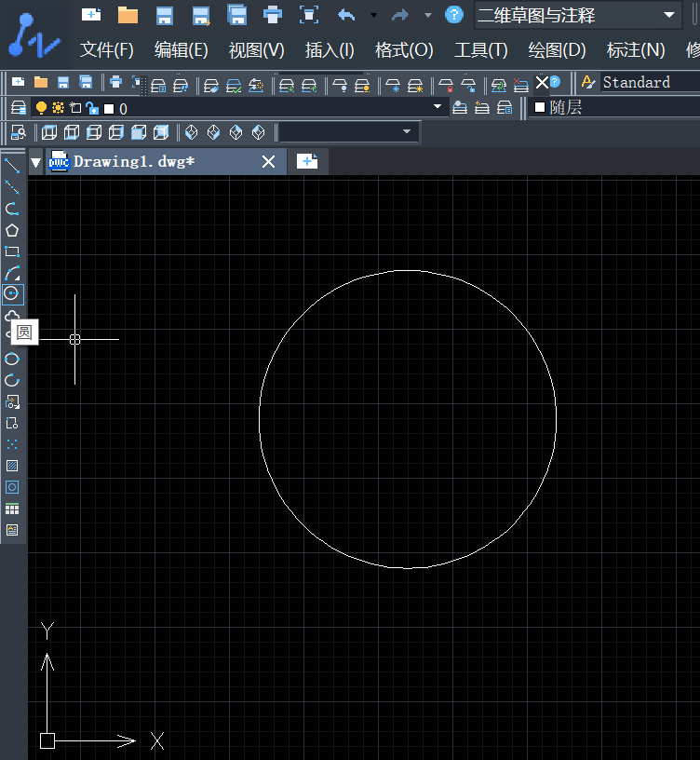Switch to Southwest Isometric view
700x760 pixels.
[x=192, y=132]
